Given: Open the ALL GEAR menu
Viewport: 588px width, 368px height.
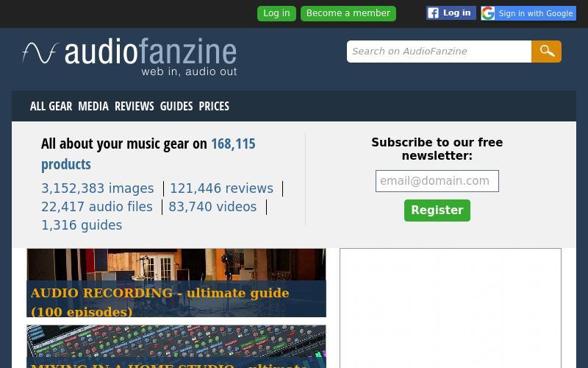Looking at the screenshot, I should click(x=51, y=106).
